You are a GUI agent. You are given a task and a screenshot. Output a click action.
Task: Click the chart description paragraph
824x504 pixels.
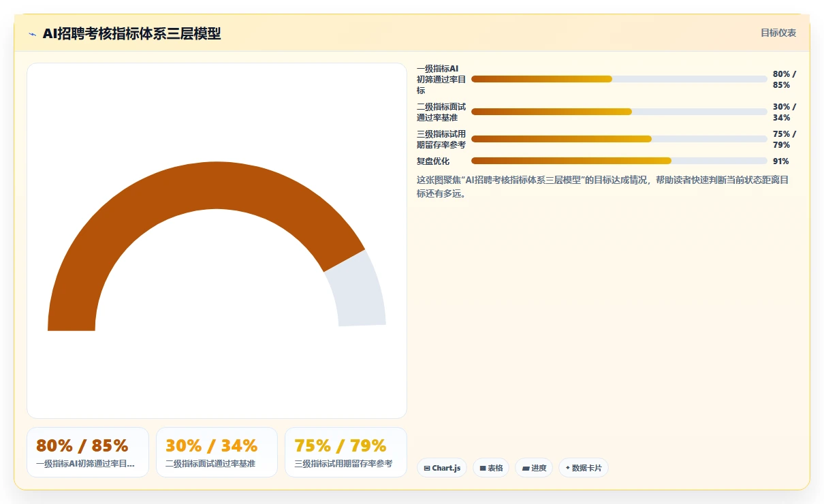coord(603,187)
